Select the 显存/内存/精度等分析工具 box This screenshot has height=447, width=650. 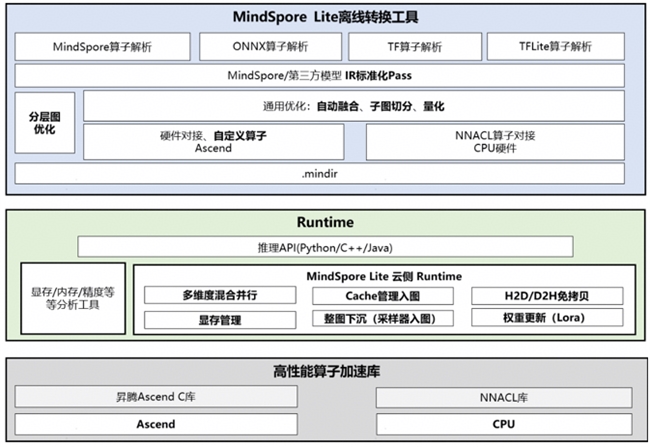pyautogui.click(x=73, y=299)
